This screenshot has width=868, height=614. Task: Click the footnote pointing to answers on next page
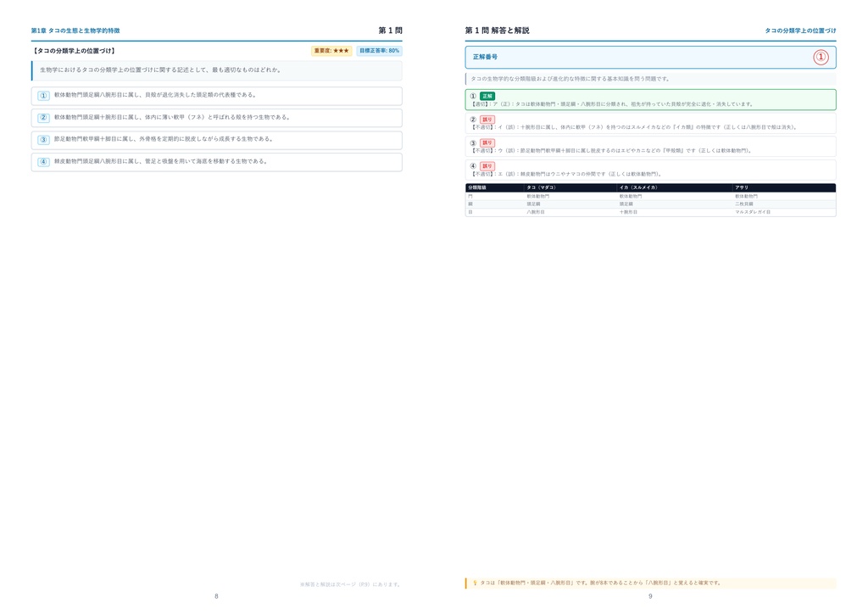tap(350, 584)
